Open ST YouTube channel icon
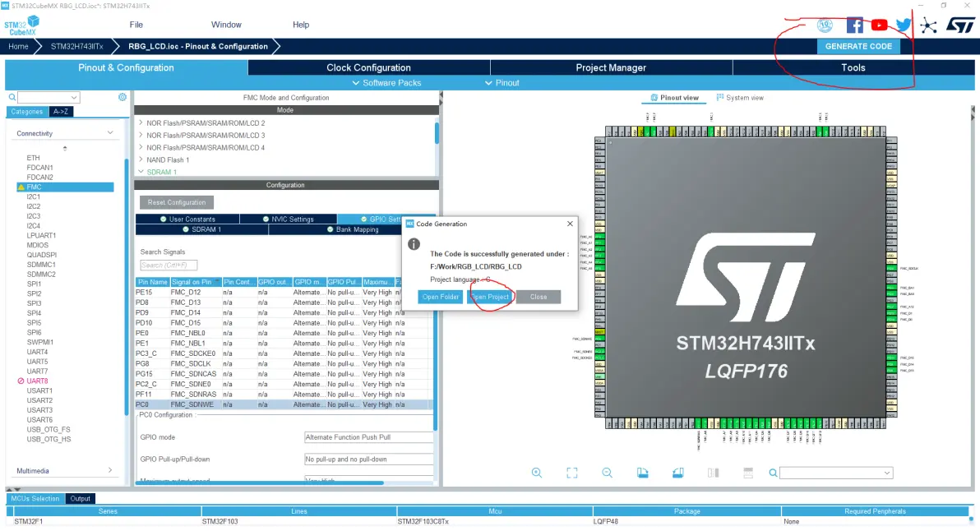The height and width of the screenshot is (531, 980). click(879, 25)
